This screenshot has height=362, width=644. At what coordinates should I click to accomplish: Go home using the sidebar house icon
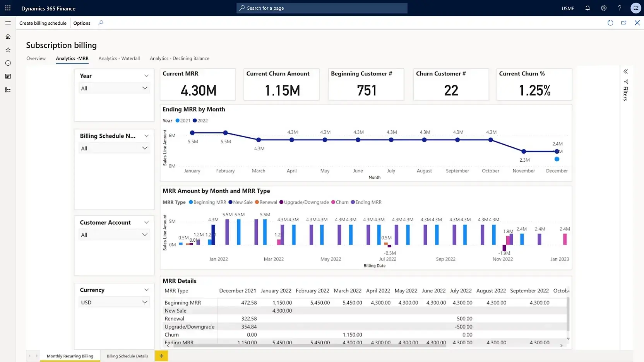coord(8,36)
